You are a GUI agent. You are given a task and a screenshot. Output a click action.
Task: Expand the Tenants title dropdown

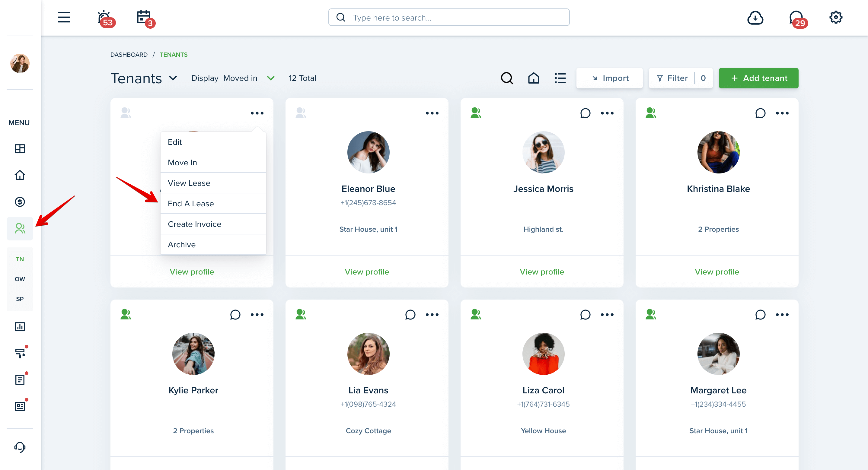(173, 78)
